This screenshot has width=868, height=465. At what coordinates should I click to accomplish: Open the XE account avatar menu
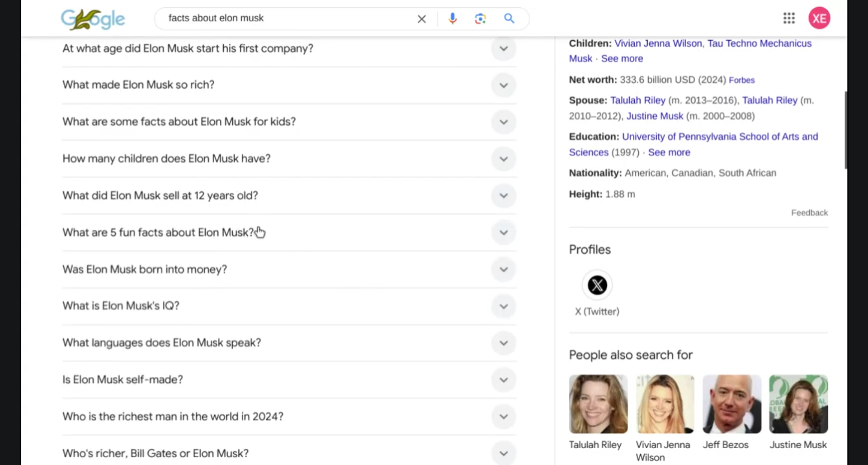click(819, 18)
